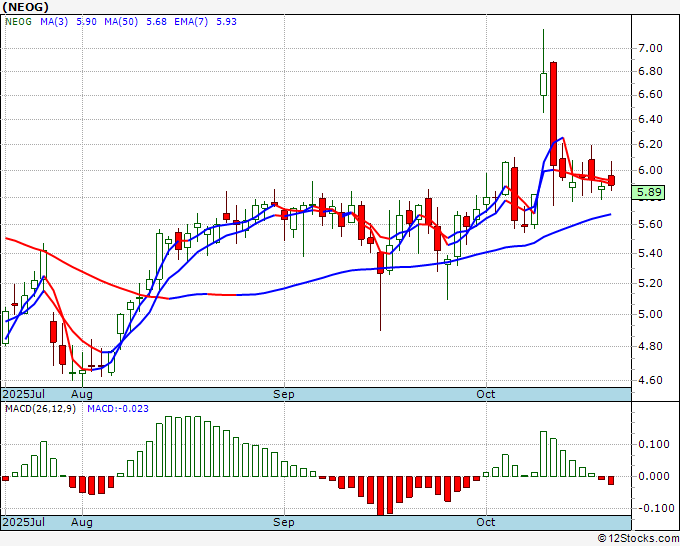Click the 5.20 price axis label

point(650,283)
